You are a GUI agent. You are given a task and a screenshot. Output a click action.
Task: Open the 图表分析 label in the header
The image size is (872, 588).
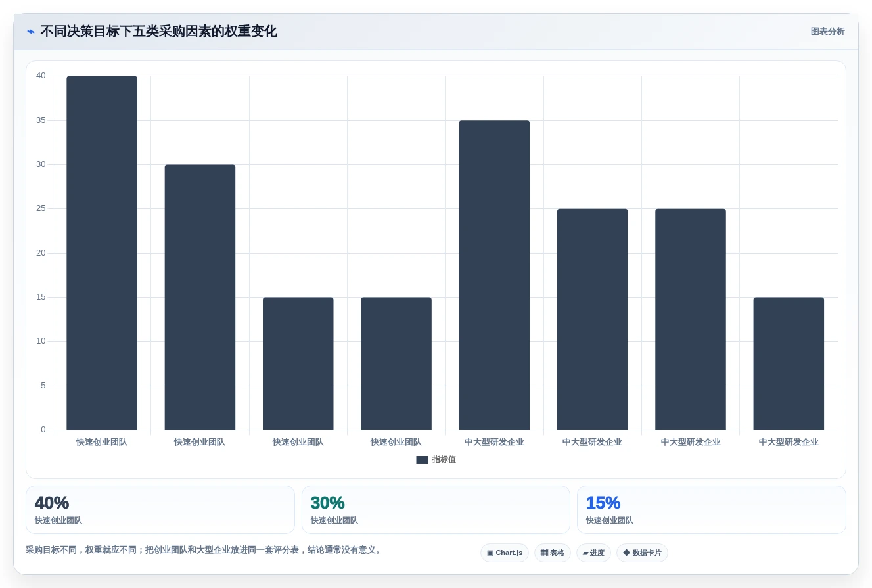pos(828,32)
